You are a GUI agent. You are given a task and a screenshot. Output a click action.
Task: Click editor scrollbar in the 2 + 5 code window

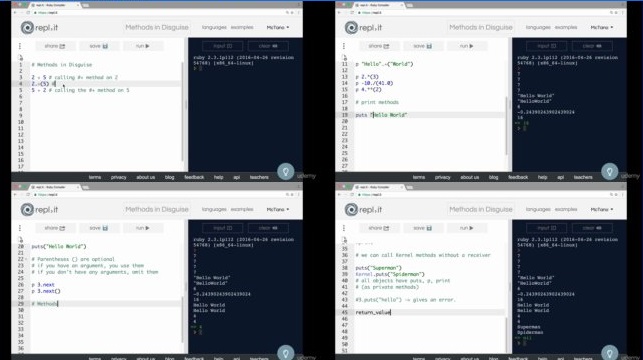182,111
